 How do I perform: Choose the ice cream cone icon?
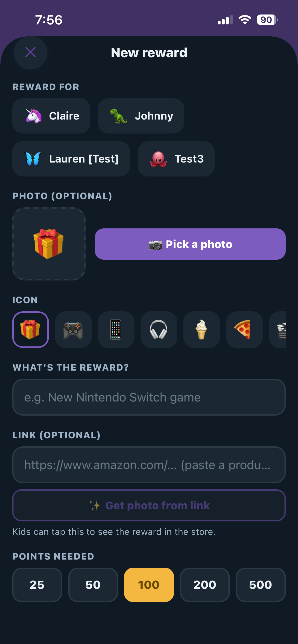pos(202,329)
